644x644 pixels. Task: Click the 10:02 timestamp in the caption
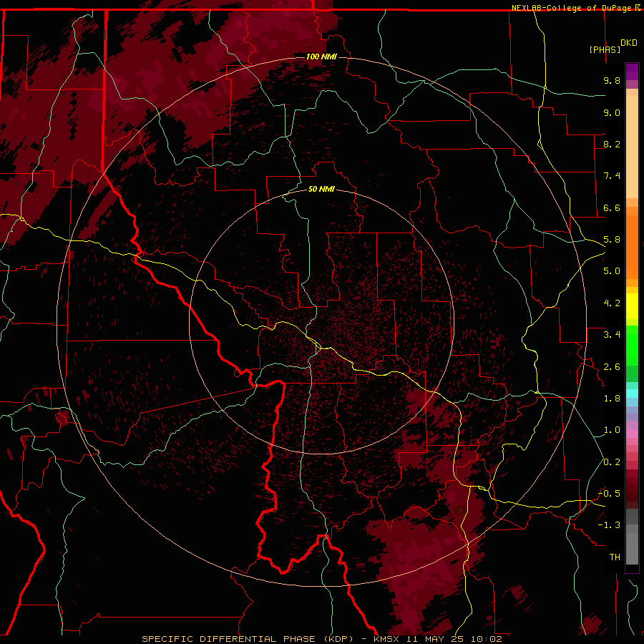click(x=487, y=639)
